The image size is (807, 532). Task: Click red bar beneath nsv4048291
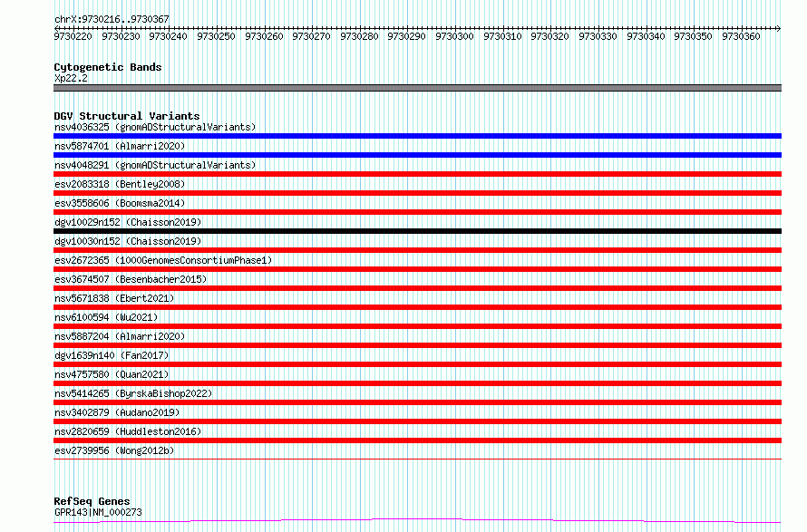point(417,174)
